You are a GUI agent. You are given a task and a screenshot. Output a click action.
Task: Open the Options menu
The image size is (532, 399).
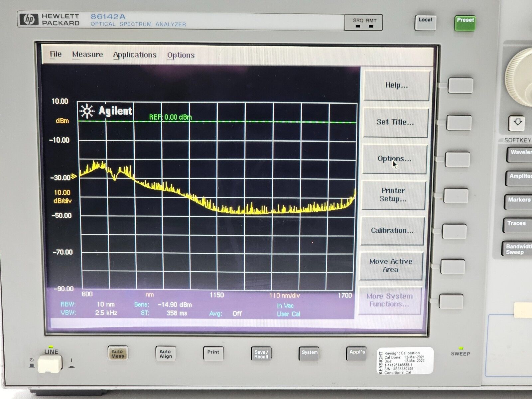tap(180, 55)
